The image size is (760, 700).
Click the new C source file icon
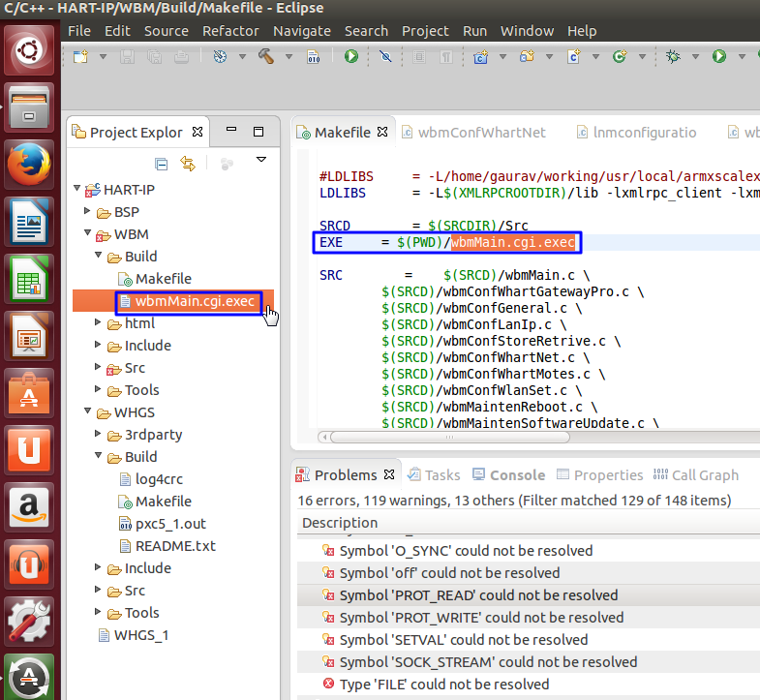(573, 56)
